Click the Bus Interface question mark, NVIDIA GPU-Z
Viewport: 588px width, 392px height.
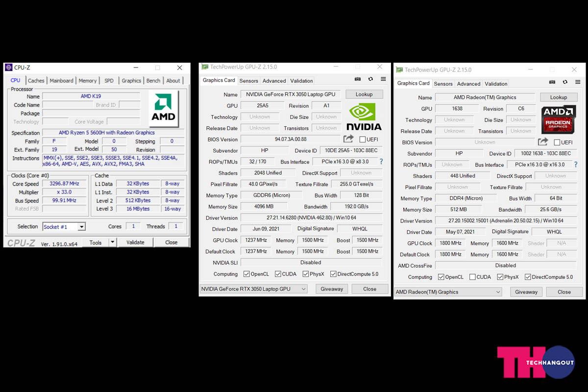381,161
